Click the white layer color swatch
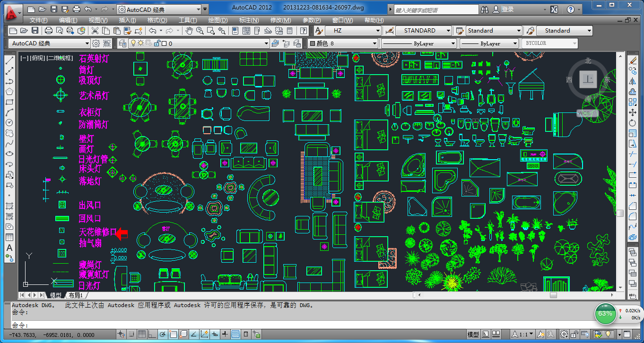This screenshot has height=343, width=644. click(x=164, y=43)
